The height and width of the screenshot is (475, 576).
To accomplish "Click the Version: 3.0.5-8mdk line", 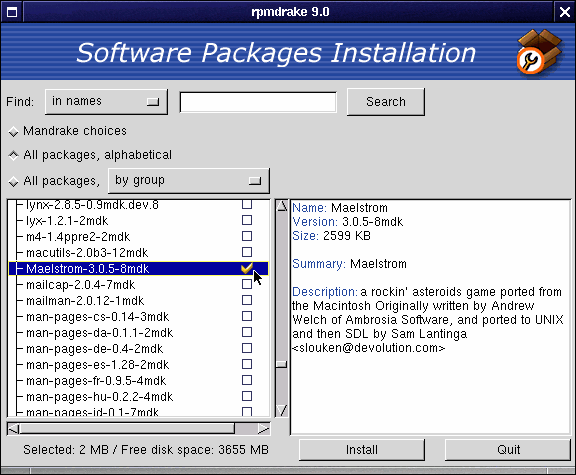I will (x=348, y=222).
